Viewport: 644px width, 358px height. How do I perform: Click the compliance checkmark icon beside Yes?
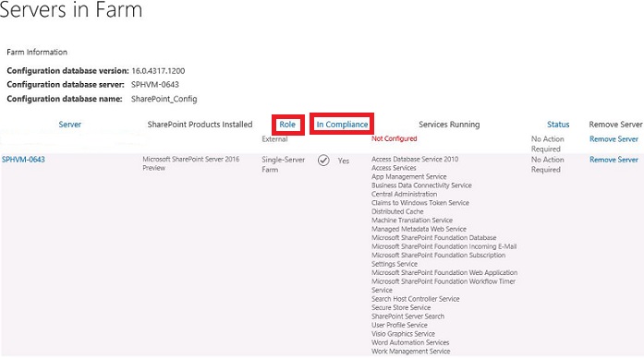click(323, 161)
